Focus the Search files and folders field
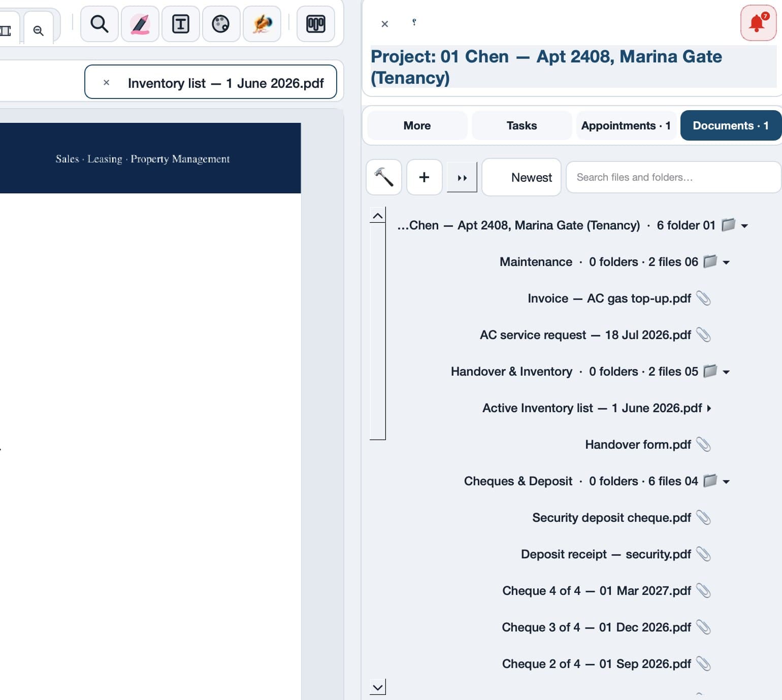 click(x=673, y=177)
